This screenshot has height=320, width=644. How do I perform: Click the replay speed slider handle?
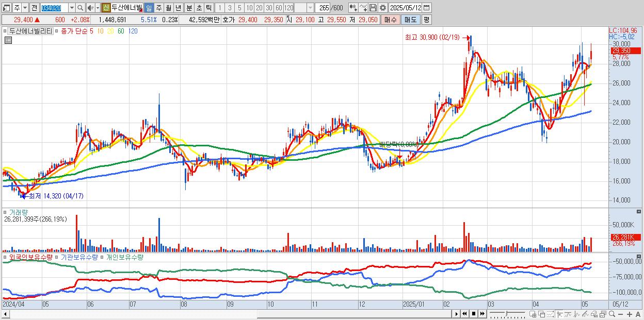tap(506, 313)
